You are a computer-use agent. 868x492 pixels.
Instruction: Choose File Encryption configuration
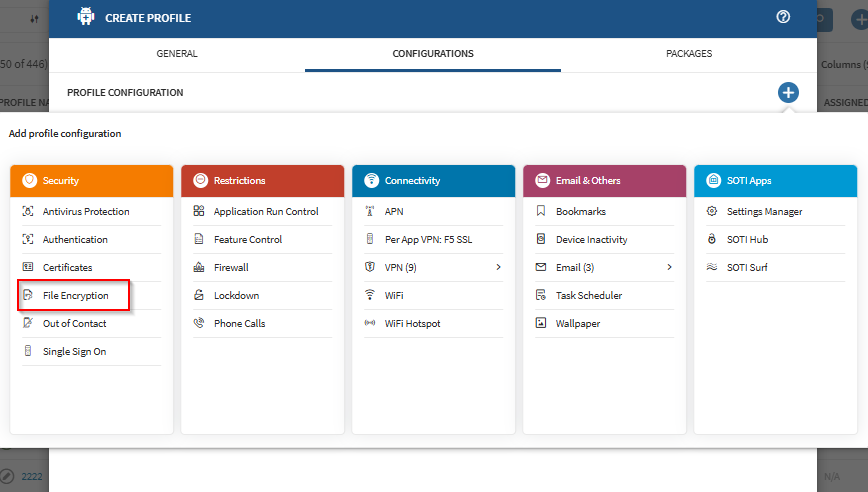(75, 296)
